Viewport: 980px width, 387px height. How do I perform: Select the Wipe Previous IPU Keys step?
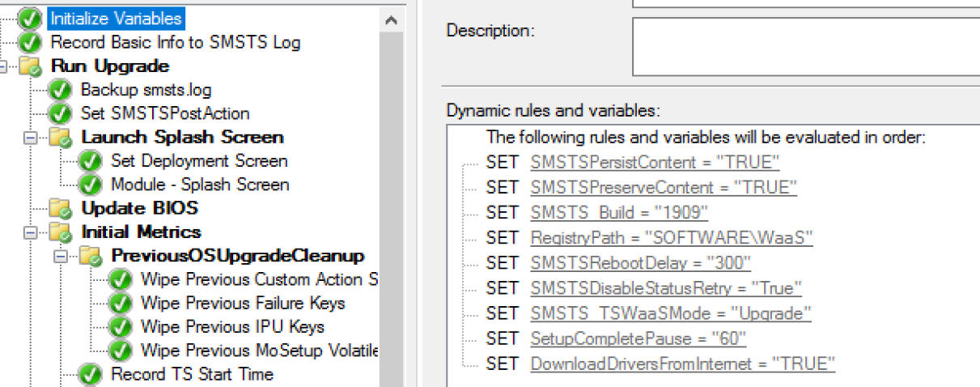click(x=232, y=327)
